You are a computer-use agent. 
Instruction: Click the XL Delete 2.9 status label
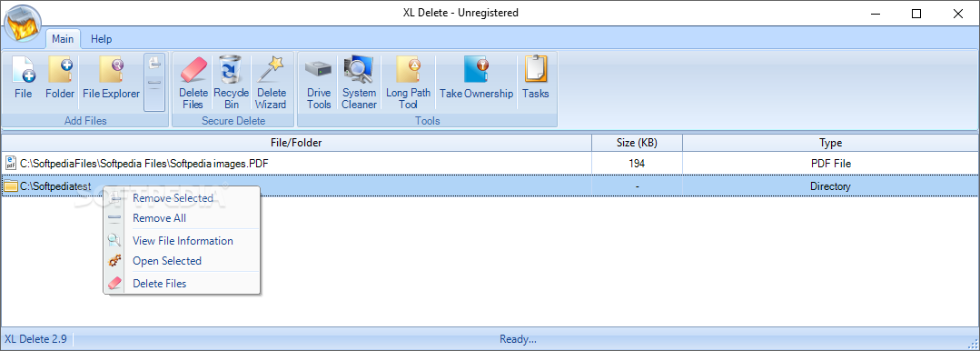(x=35, y=339)
